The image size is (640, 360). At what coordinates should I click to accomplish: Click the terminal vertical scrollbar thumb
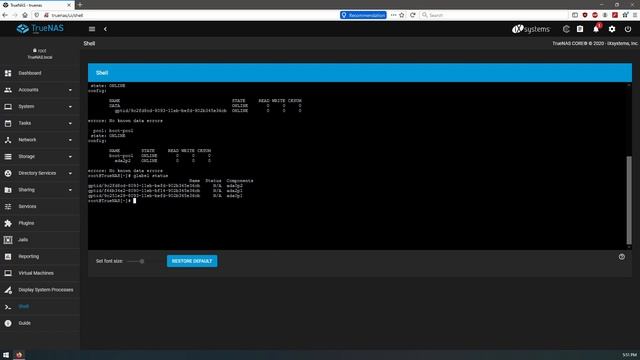pos(629,200)
